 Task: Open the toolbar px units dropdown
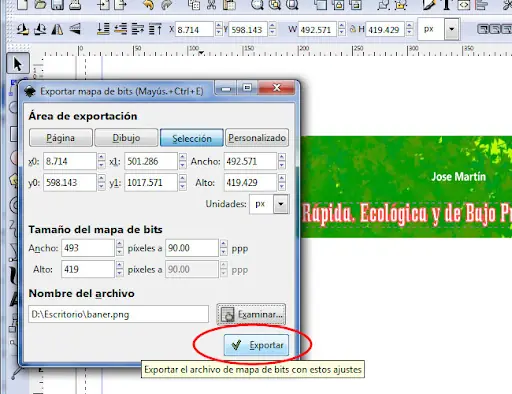452,29
